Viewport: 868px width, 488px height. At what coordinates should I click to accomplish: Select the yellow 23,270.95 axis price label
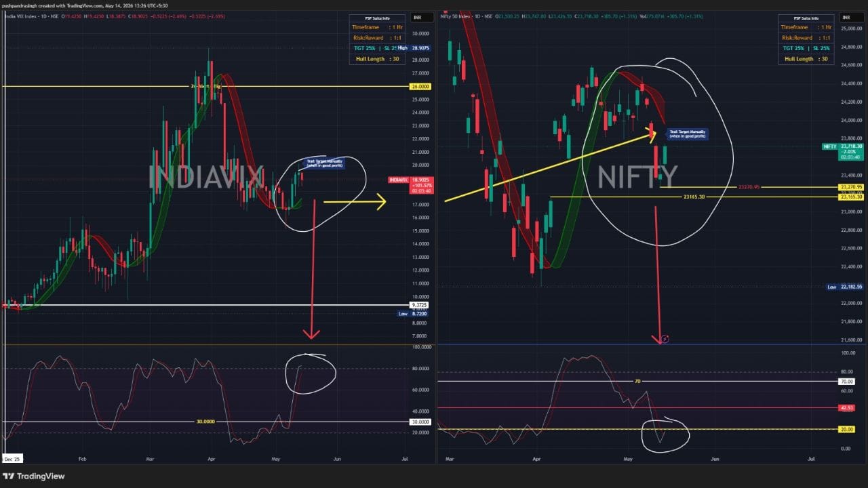tap(851, 186)
